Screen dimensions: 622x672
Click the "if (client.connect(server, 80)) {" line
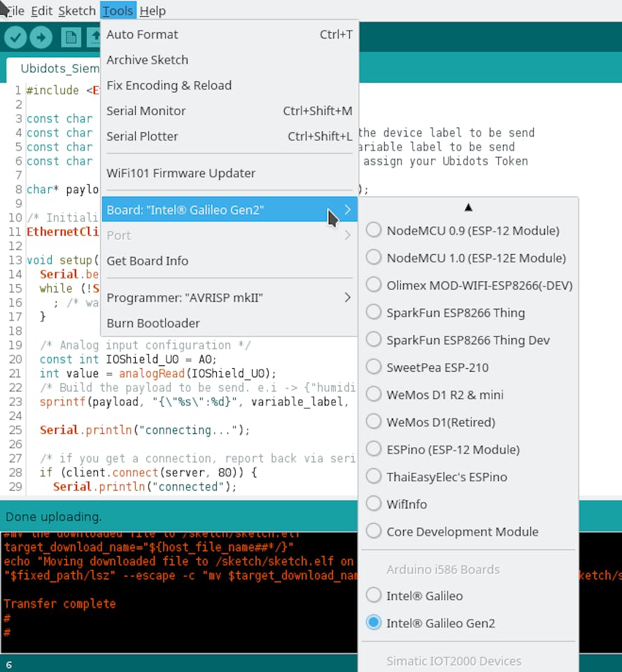(x=148, y=472)
